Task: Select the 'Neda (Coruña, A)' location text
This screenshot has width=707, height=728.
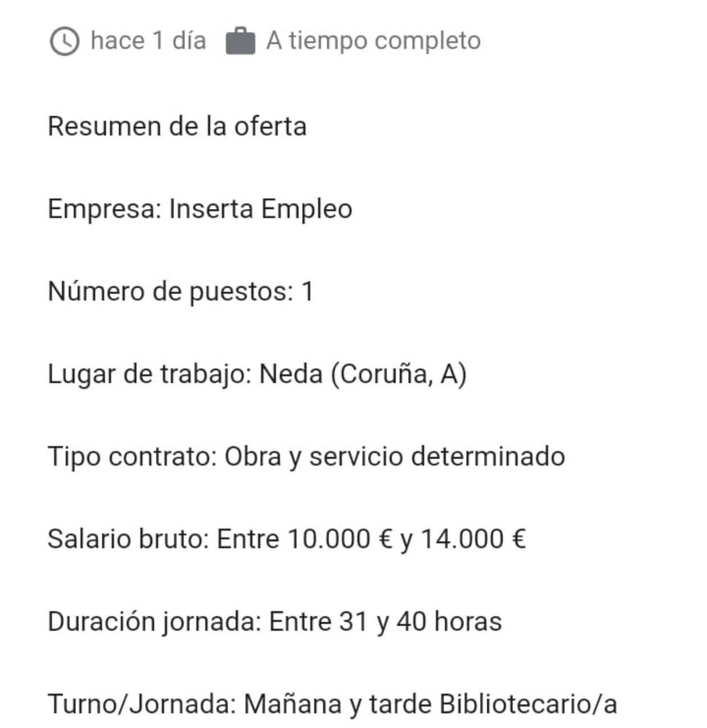Action: [363, 374]
